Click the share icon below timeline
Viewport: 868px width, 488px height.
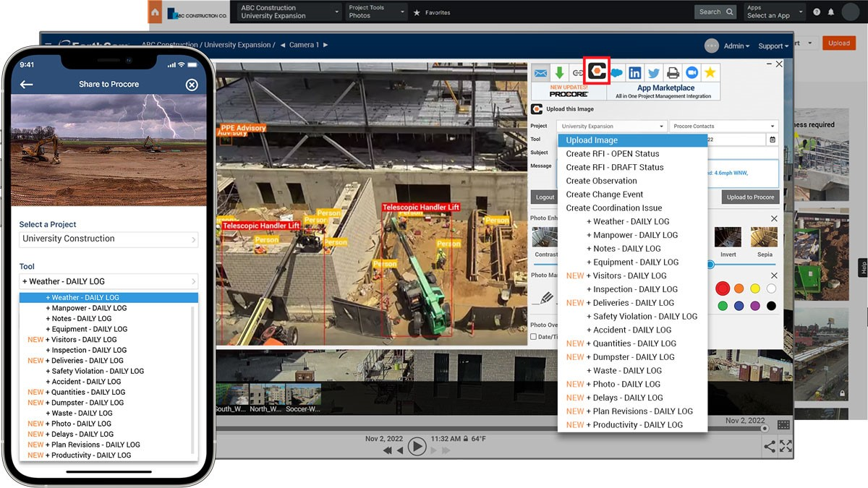(x=770, y=447)
